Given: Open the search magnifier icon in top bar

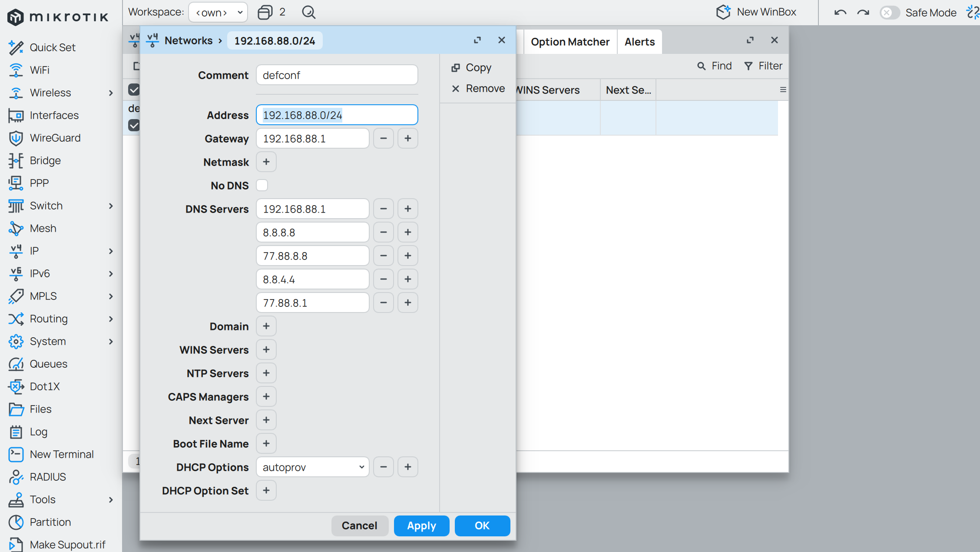Looking at the screenshot, I should (x=308, y=12).
